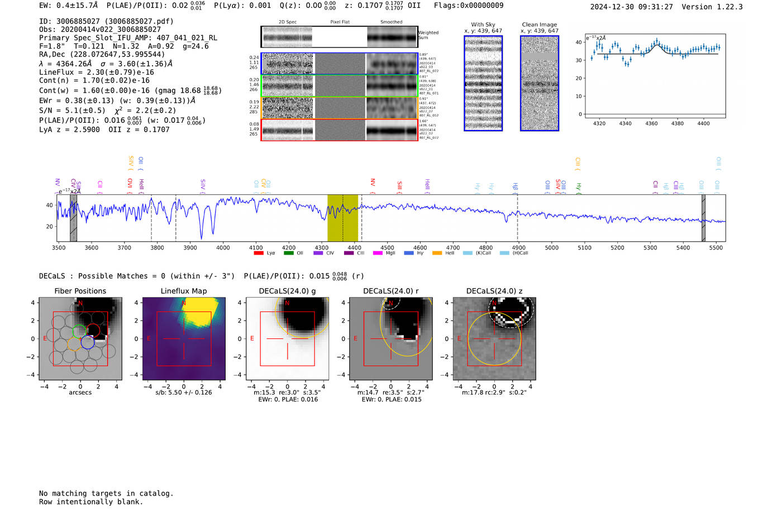Screen dimensions: 782x532
Task: Click the hatched gray band near 5460 Å
Action: (x=703, y=218)
